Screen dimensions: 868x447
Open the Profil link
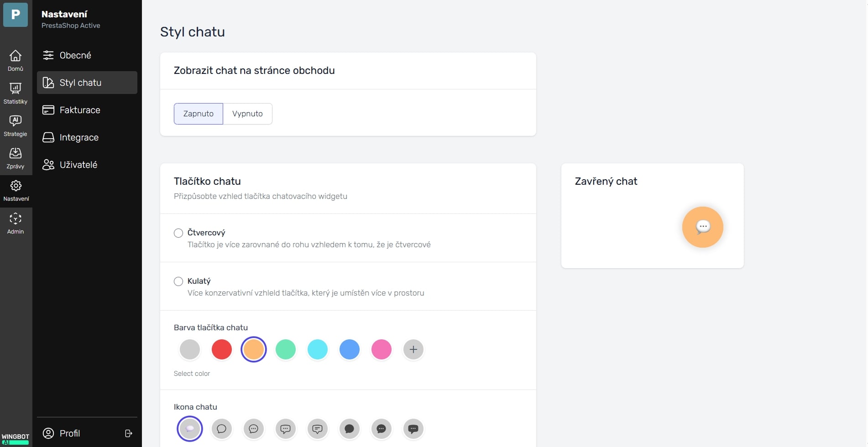(69, 433)
